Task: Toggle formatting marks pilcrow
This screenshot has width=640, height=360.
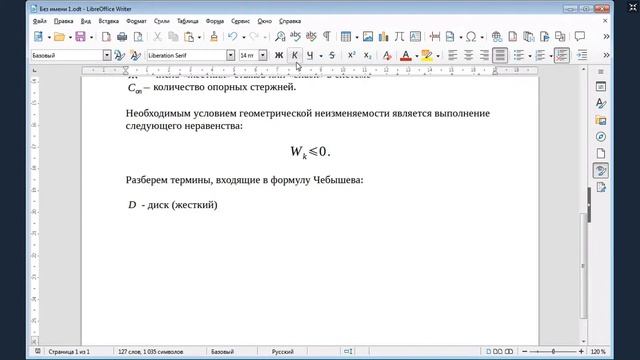Action: coord(327,37)
